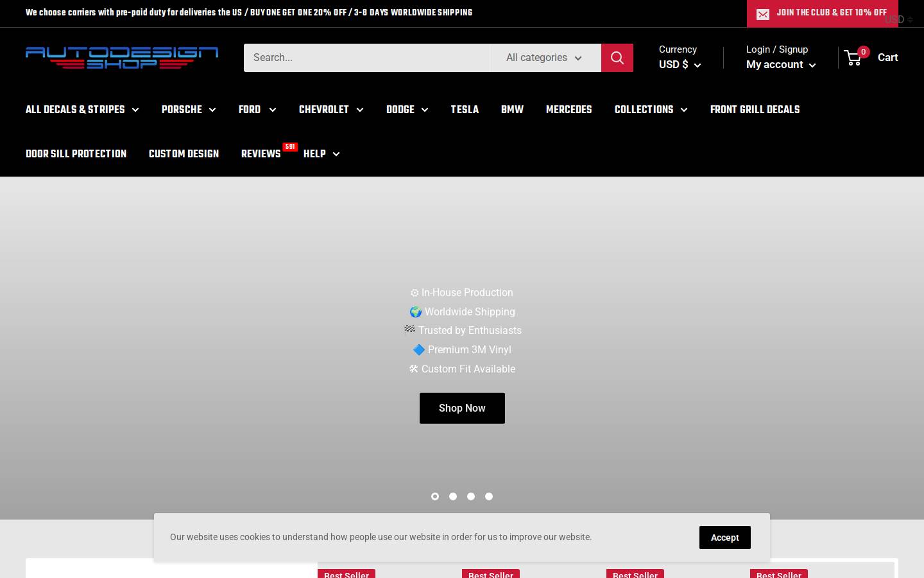Click the Trusted by Enthusiasts text
This screenshot has height=578, width=924.
pos(462,331)
